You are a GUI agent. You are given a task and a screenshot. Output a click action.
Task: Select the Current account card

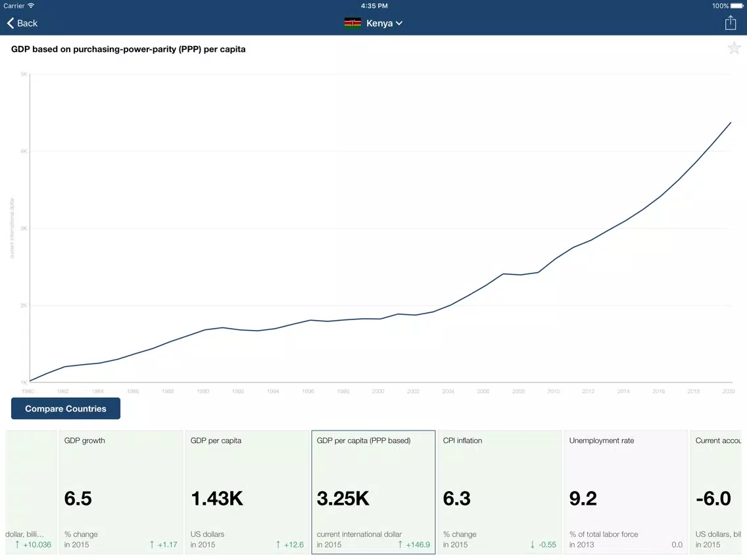coord(715,492)
